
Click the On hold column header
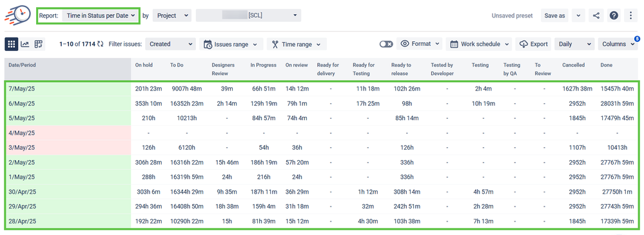click(x=144, y=65)
